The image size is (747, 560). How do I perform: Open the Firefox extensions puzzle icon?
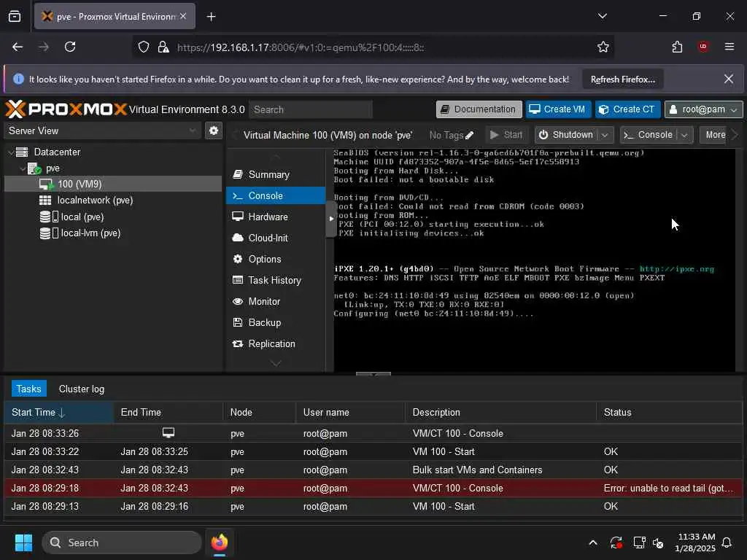pyautogui.click(x=677, y=47)
